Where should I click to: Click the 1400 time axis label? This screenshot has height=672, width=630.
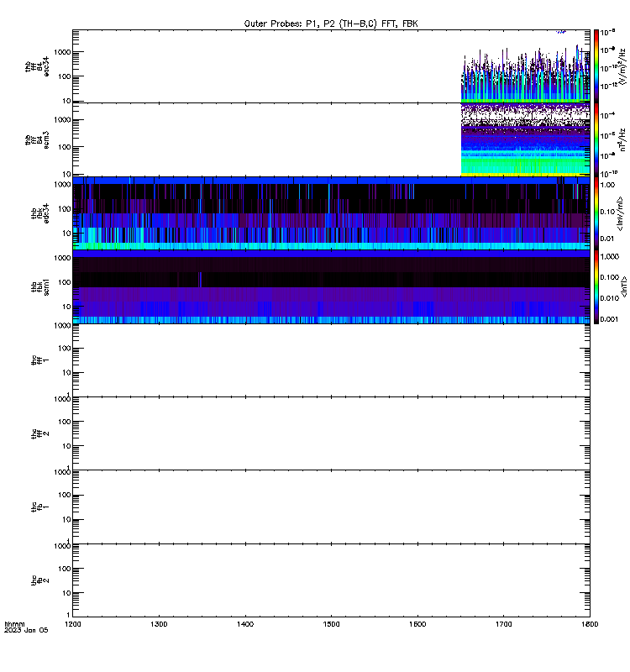[x=245, y=624]
